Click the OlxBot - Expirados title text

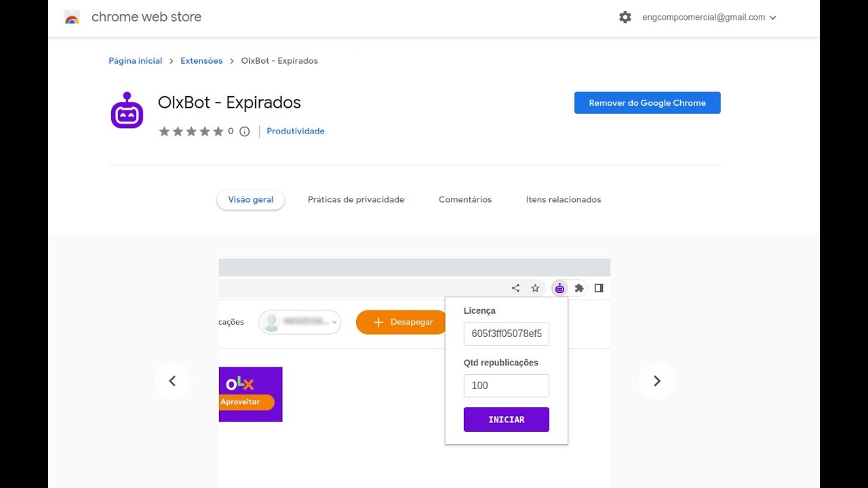[229, 102]
